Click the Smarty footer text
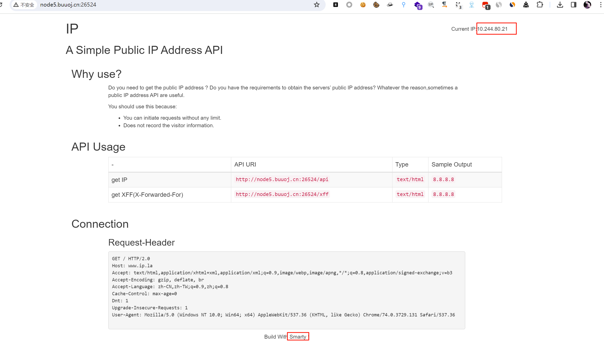604x364 pixels. 298,337
